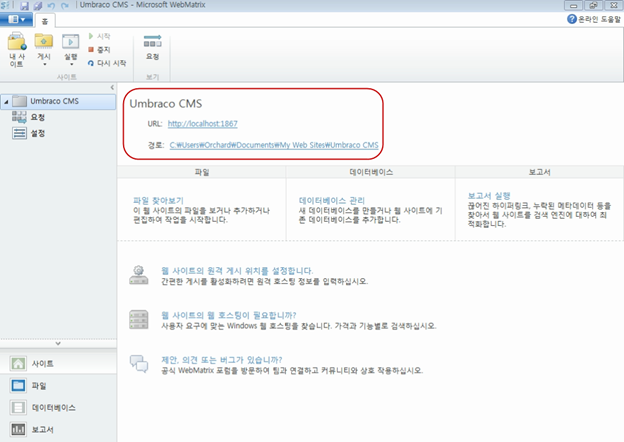Click the 파일 column header
The width and height of the screenshot is (624, 442).
tap(202, 172)
